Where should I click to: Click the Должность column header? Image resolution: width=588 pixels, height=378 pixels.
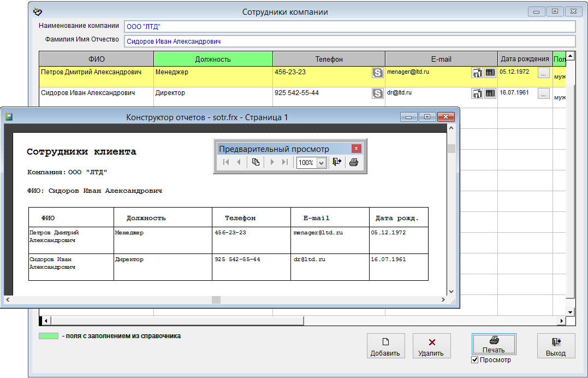coord(213,59)
